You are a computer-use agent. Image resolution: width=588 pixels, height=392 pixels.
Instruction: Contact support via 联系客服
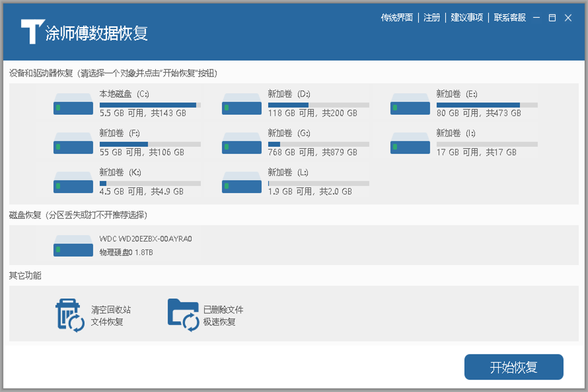[x=510, y=18]
